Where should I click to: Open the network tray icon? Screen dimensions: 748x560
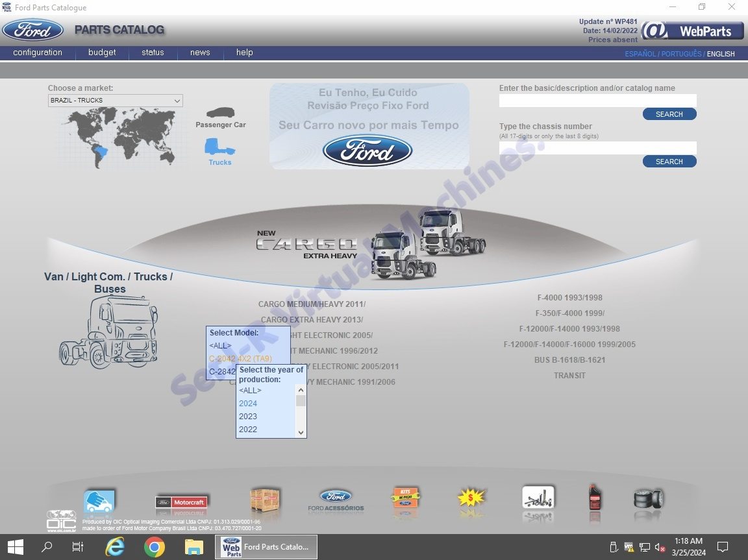click(645, 548)
